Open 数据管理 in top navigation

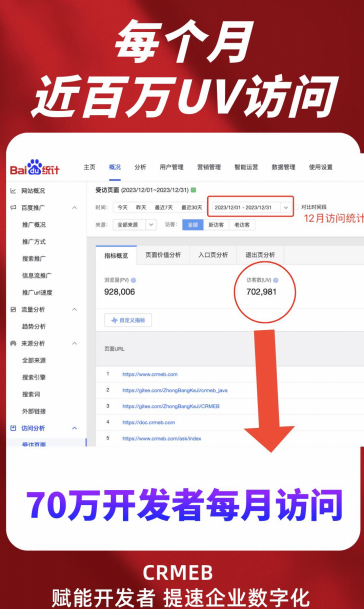pyautogui.click(x=284, y=167)
